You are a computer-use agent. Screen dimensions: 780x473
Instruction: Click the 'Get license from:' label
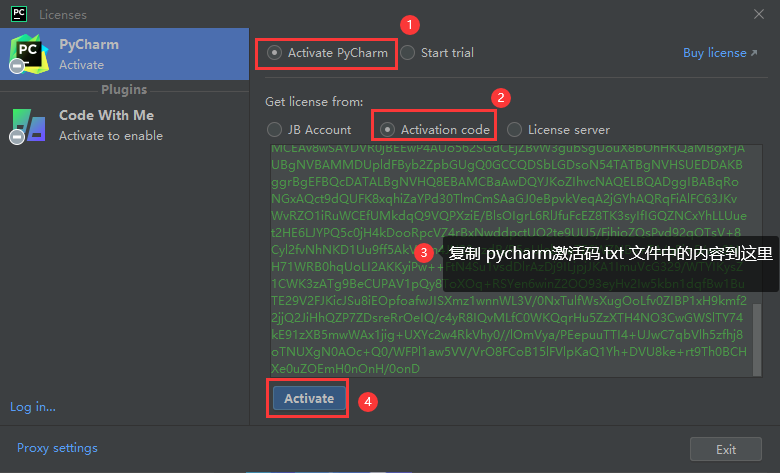(314, 101)
